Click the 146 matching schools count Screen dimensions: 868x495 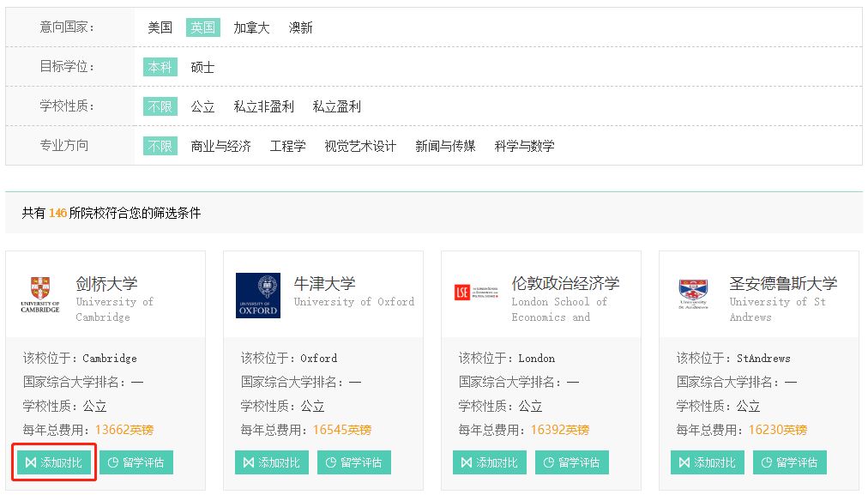click(x=57, y=213)
